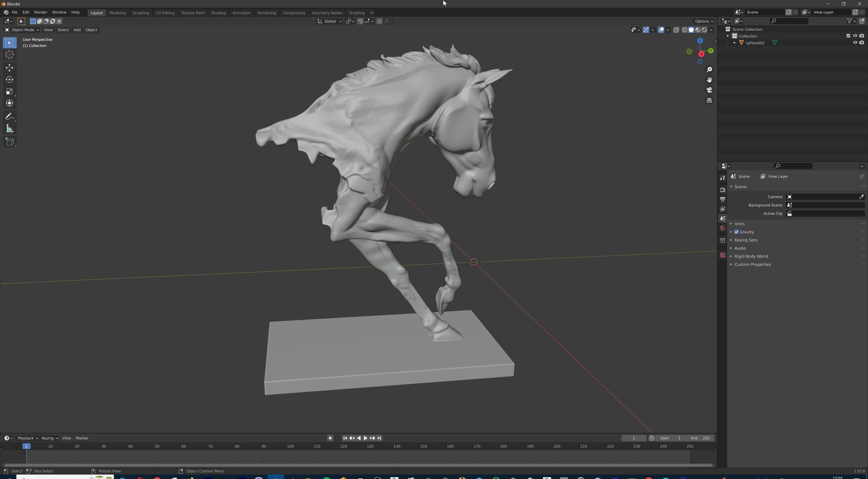
Task: Click the End frame field showing 250
Action: [x=700, y=438]
